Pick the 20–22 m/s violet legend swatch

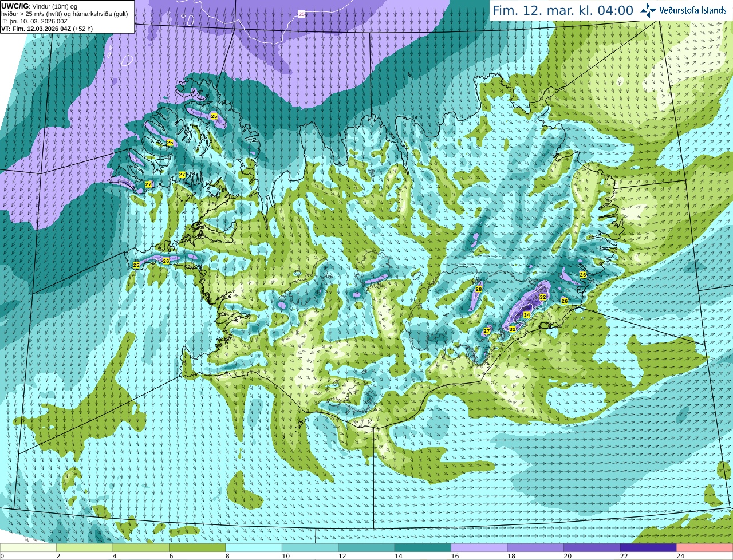(592, 548)
